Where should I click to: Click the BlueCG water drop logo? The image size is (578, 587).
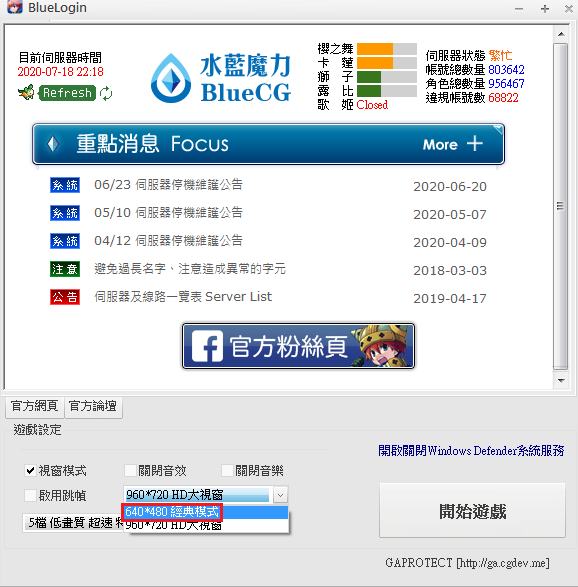pos(171,78)
